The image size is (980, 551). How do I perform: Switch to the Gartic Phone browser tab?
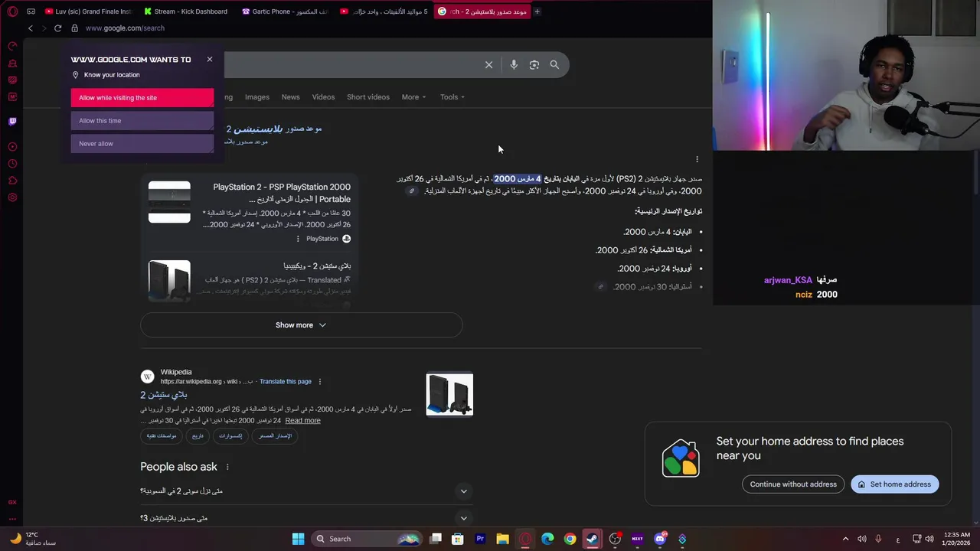pos(285,11)
